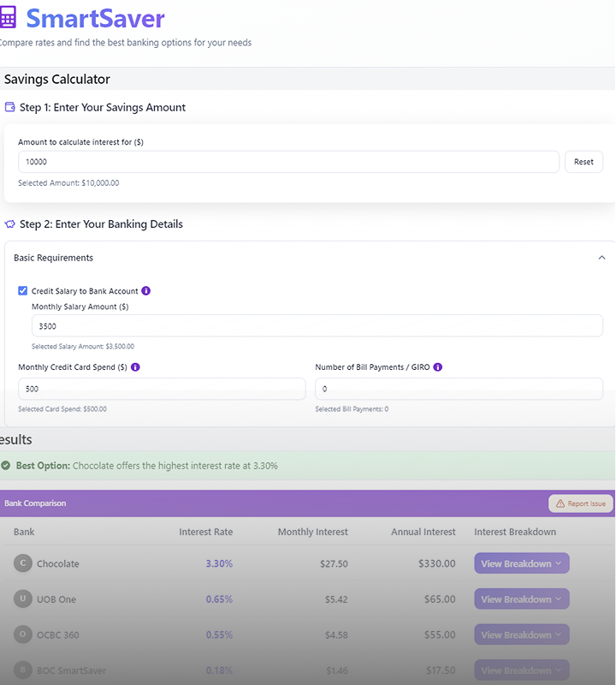616x685 pixels.
Task: Click the Report Issue button
Action: [581, 503]
